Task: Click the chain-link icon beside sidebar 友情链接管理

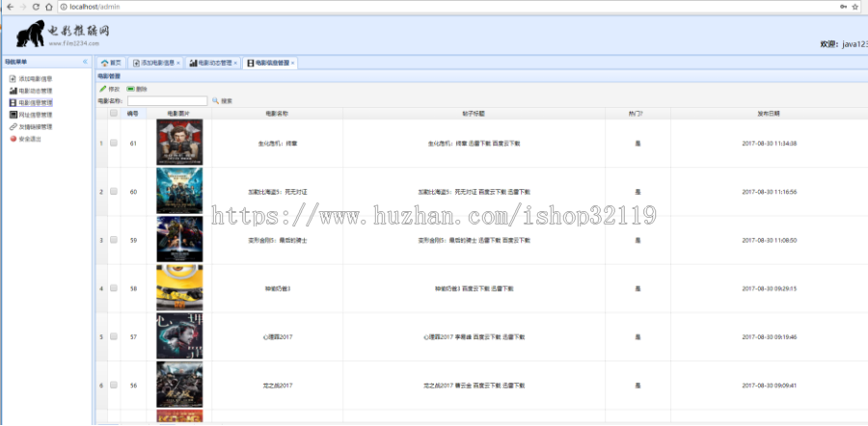Action: 13,127
